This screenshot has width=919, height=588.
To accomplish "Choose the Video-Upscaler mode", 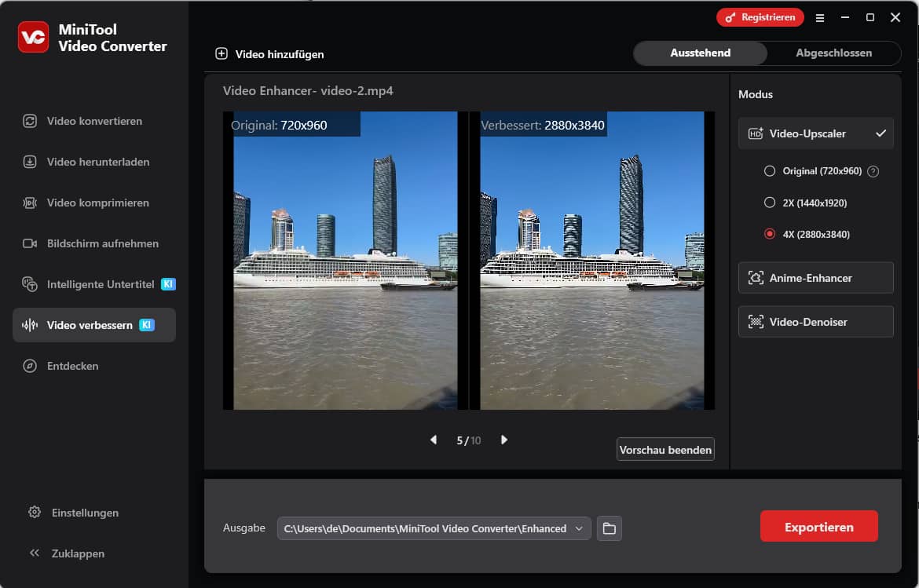I will (x=816, y=133).
